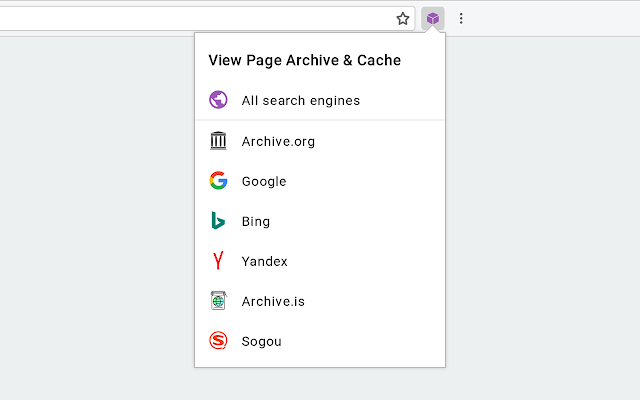Click the red Yandex Y icon

[218, 260]
